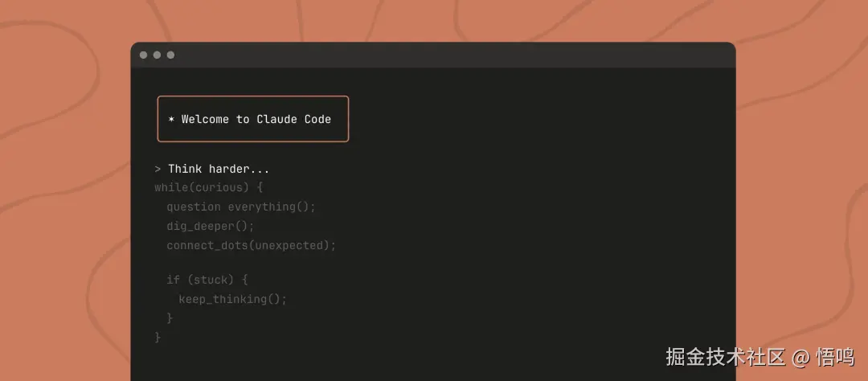Click the question everything(); line

[241, 207]
